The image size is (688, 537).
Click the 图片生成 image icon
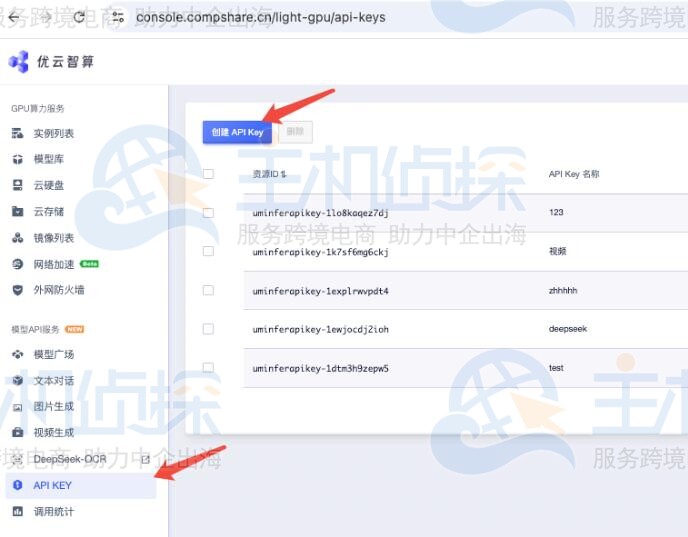click(17, 407)
